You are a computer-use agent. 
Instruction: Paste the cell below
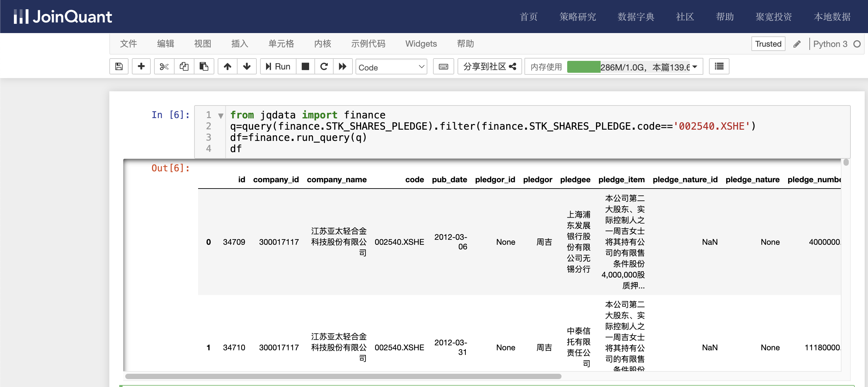(204, 66)
